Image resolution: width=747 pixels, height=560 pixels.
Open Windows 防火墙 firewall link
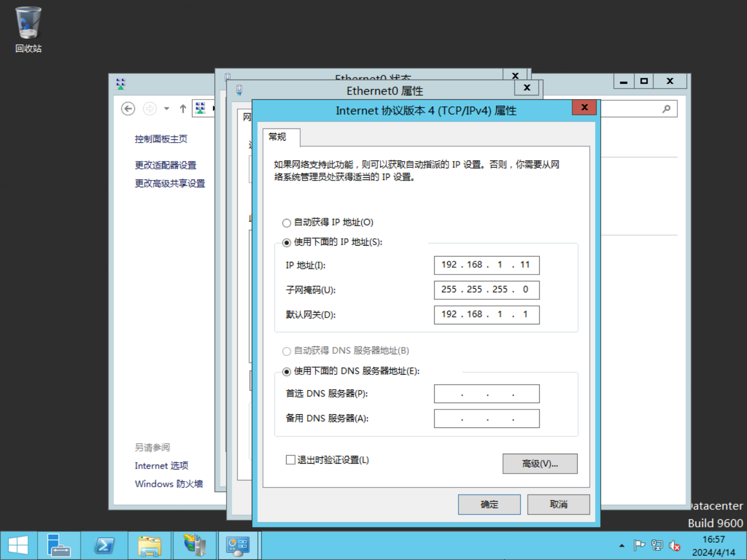pos(168,484)
